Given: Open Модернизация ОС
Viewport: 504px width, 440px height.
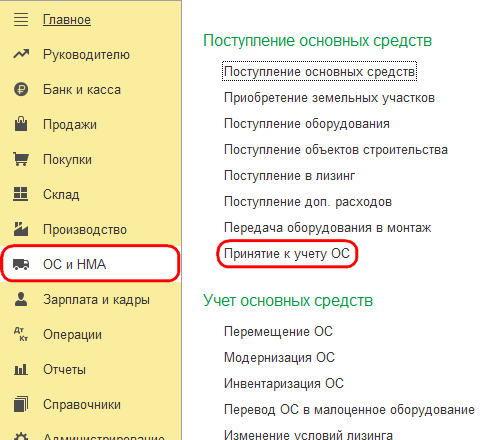Looking at the screenshot, I should coord(279,358).
